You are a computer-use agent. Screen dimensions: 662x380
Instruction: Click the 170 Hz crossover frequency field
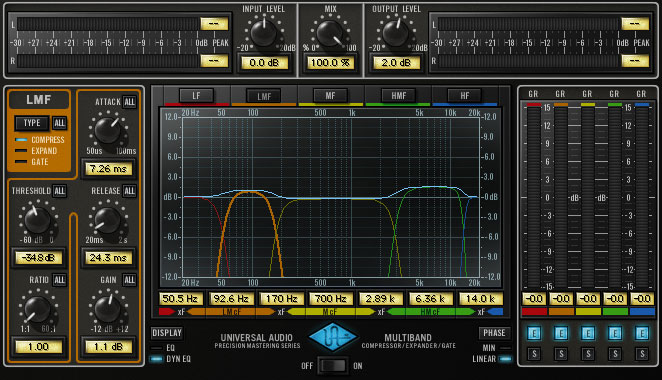click(282, 299)
